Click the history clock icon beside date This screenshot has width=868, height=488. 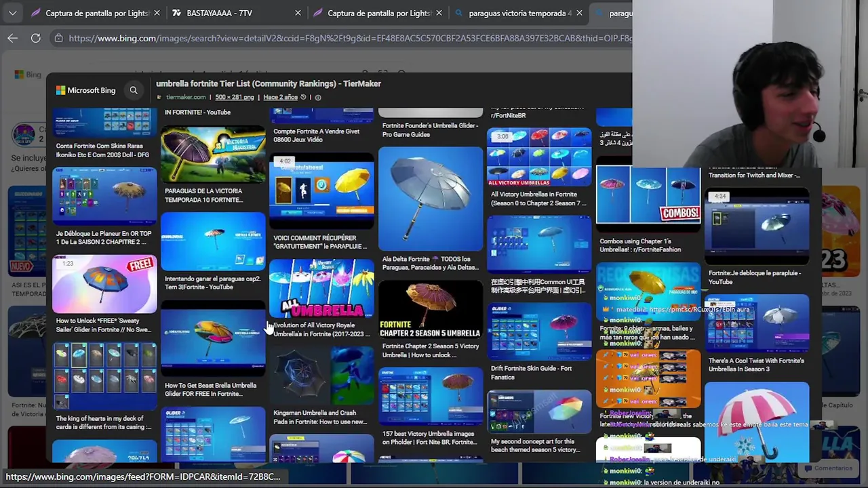[x=304, y=97]
